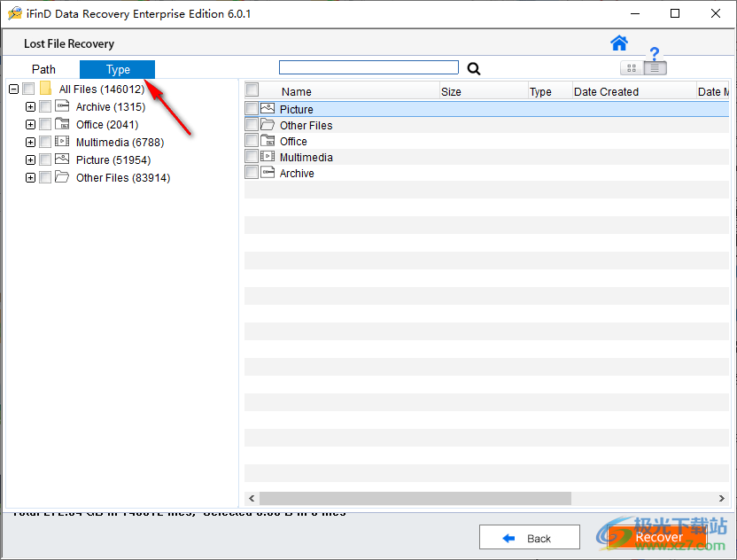Click the Archive category icon
737x560 pixels.
coord(61,105)
